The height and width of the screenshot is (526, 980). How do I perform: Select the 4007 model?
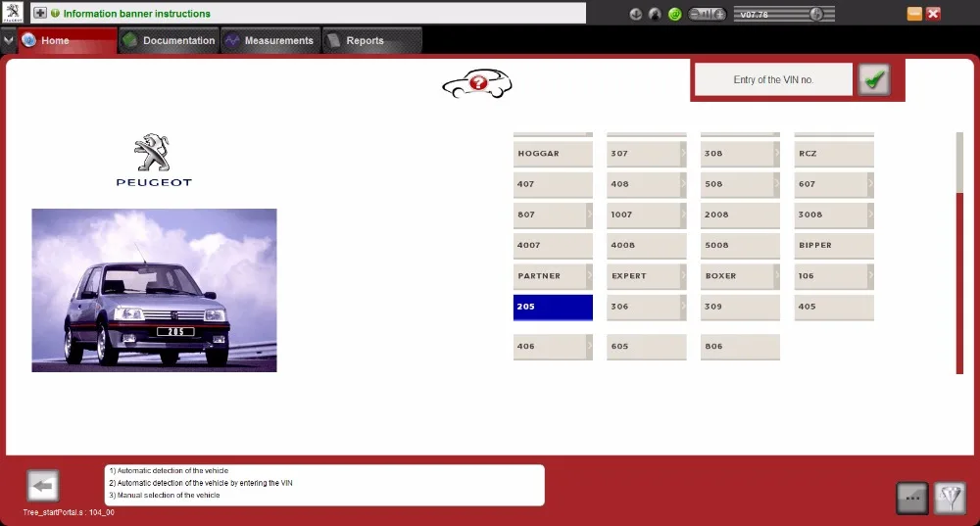click(x=553, y=246)
